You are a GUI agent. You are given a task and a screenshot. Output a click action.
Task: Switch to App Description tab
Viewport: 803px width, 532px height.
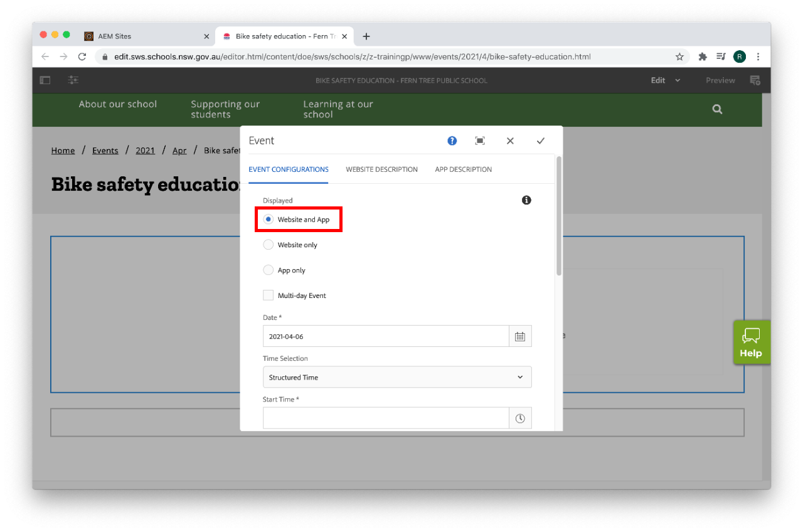pyautogui.click(x=464, y=169)
